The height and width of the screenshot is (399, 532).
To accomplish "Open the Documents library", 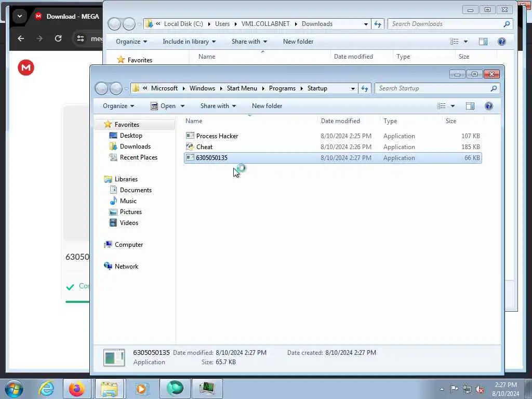I will [x=136, y=190].
